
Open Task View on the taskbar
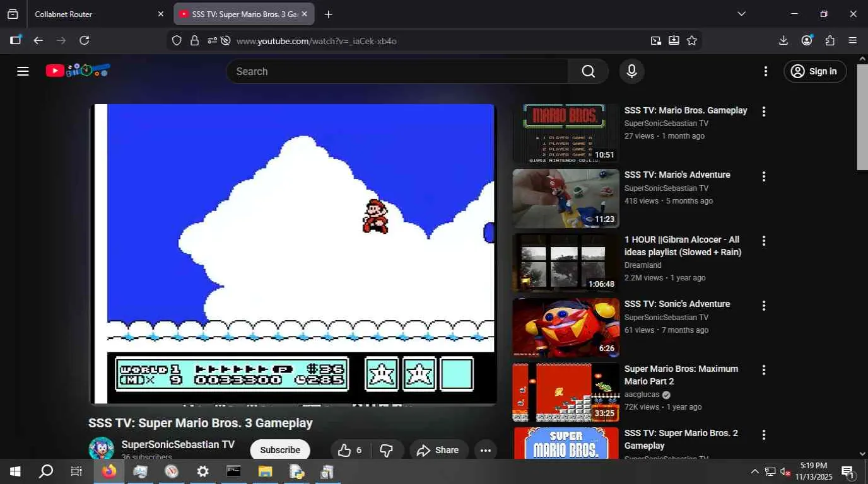coord(76,471)
